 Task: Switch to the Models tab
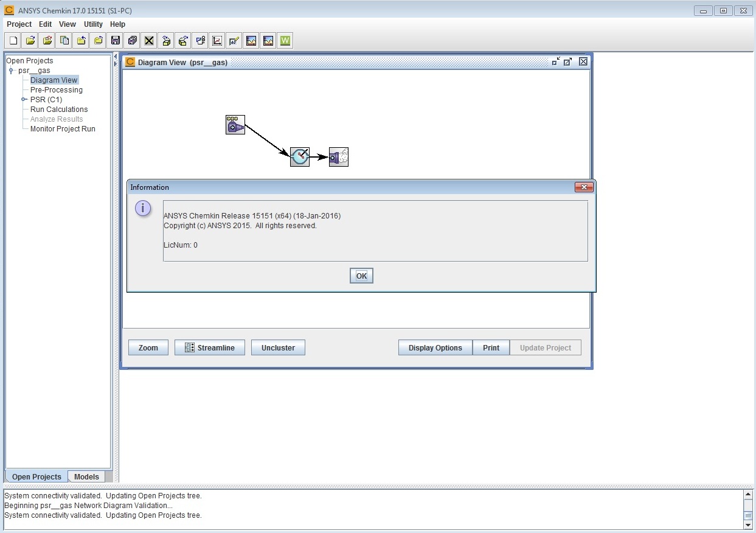pyautogui.click(x=86, y=477)
